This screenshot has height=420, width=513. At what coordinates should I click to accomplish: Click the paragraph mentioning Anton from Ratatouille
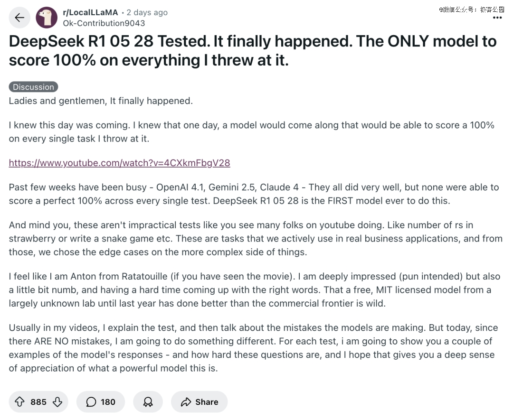tap(255, 290)
